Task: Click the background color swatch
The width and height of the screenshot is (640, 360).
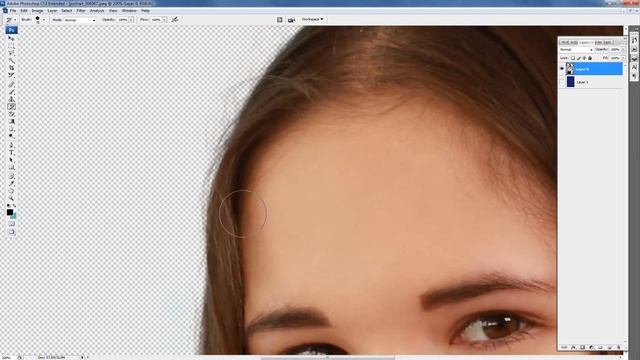Action: click(14, 216)
